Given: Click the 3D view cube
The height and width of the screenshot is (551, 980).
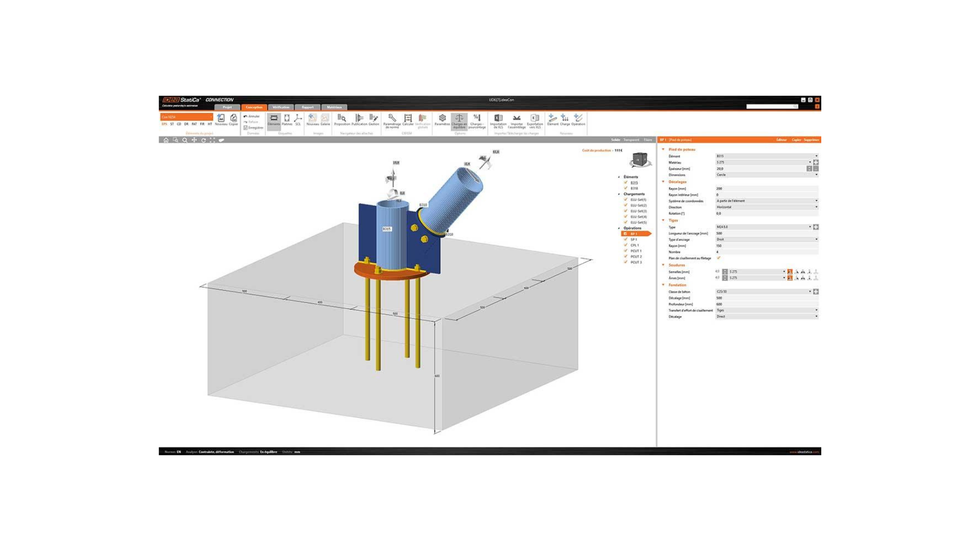Looking at the screenshot, I should [639, 160].
